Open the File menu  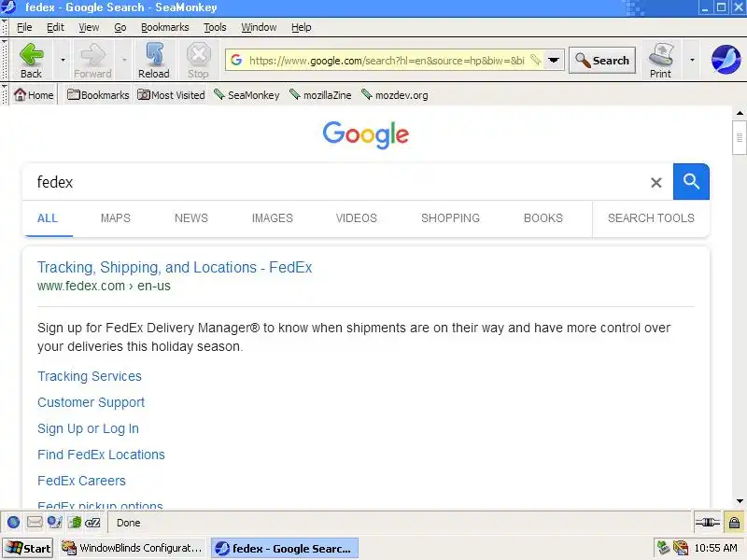click(24, 28)
